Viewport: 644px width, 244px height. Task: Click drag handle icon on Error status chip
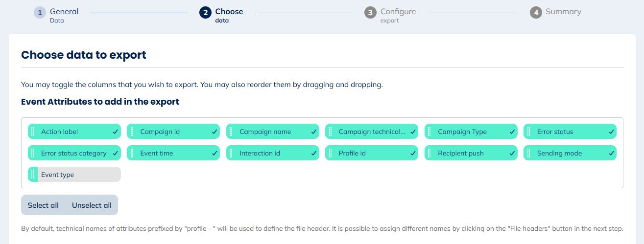pyautogui.click(x=528, y=132)
